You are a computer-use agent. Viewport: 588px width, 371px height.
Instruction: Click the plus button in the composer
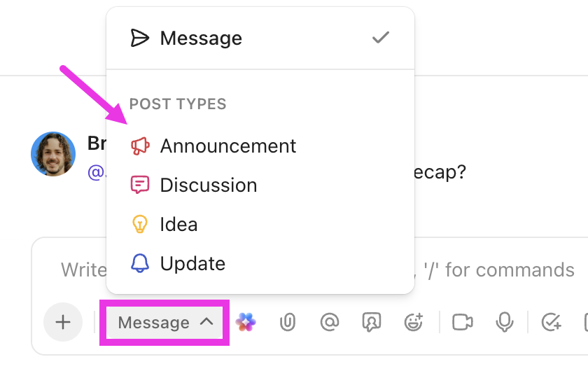coord(63,322)
